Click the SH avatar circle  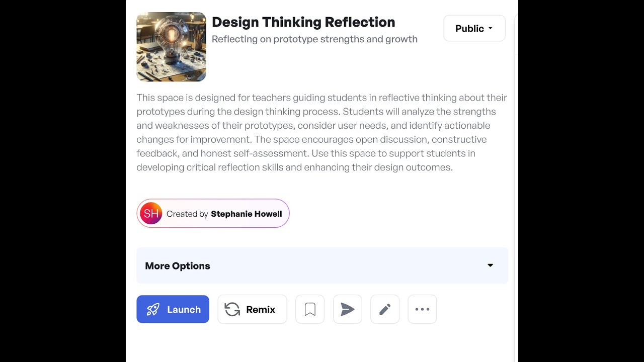point(151,214)
